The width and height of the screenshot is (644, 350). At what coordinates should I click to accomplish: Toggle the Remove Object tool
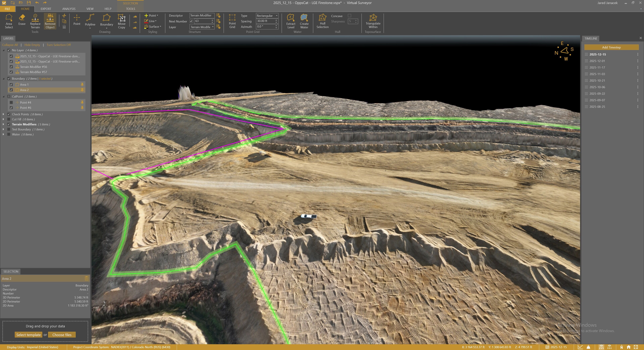coord(50,21)
